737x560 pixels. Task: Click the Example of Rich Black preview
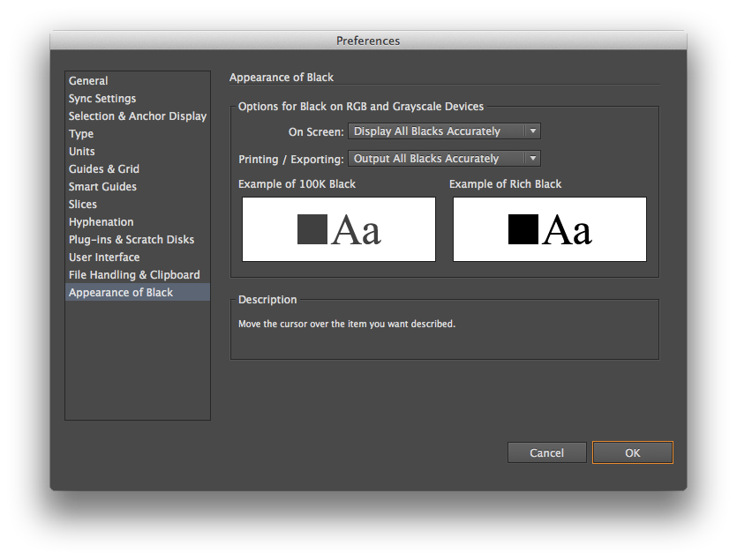pyautogui.click(x=549, y=229)
